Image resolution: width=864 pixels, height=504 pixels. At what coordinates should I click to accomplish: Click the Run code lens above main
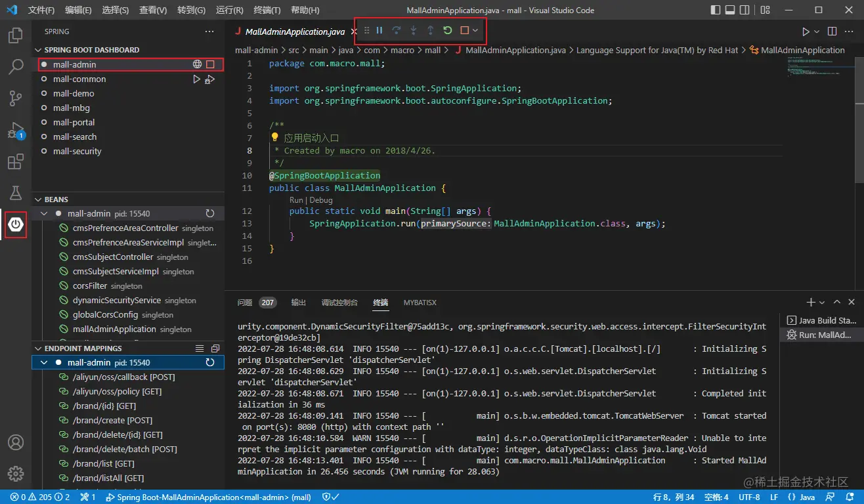pyautogui.click(x=296, y=200)
